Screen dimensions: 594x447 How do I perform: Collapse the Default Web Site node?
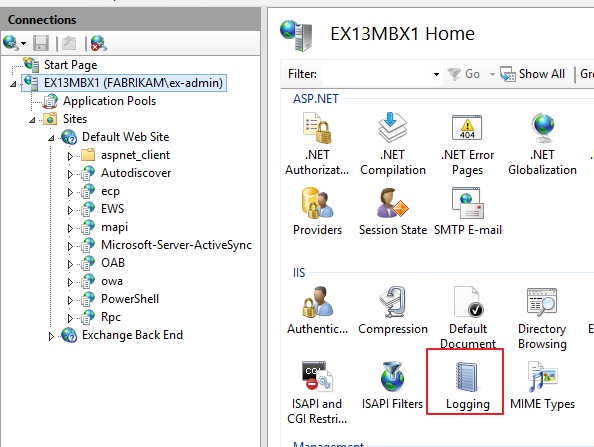coord(51,138)
